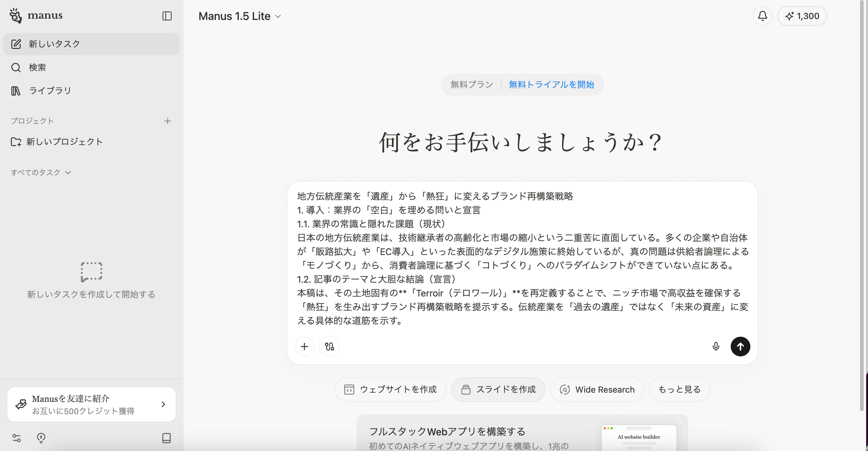Start a new task from the sidebar (新しいタスク)
Viewport: 868px width, 451px height.
[x=91, y=44]
